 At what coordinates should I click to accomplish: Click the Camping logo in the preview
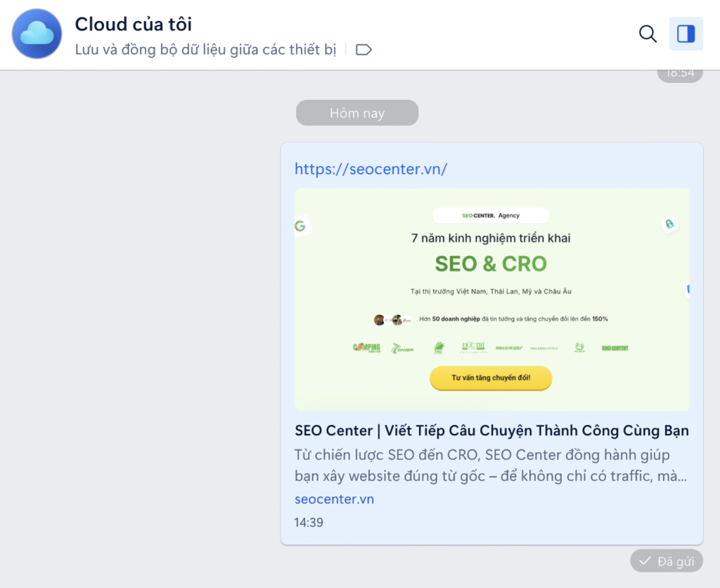point(366,347)
